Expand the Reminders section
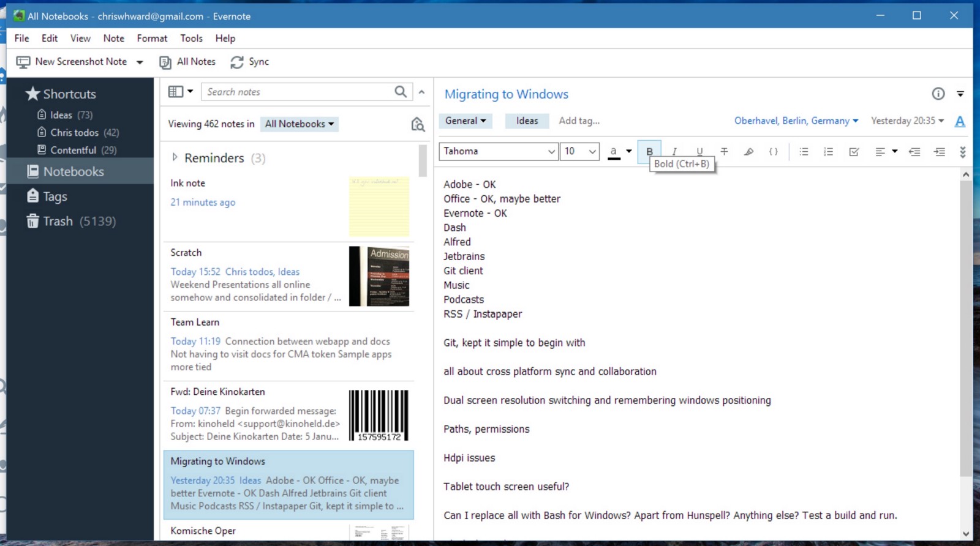This screenshot has height=546, width=980. coord(175,157)
